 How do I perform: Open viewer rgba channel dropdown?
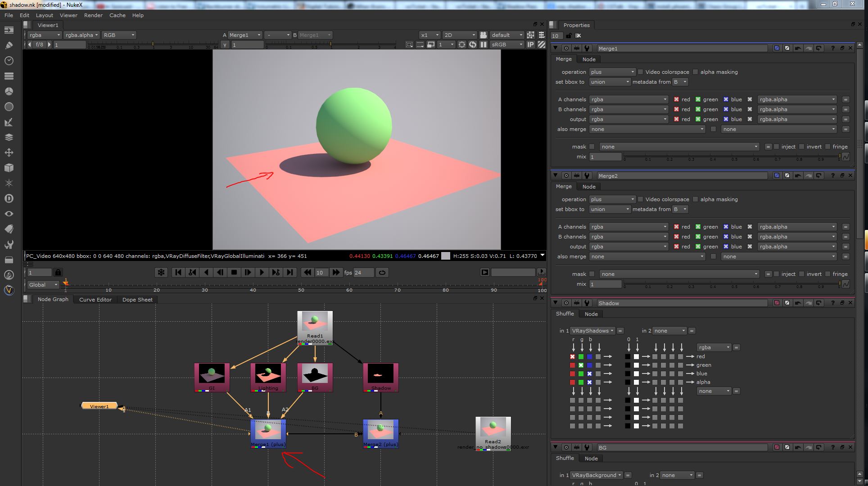(44, 35)
